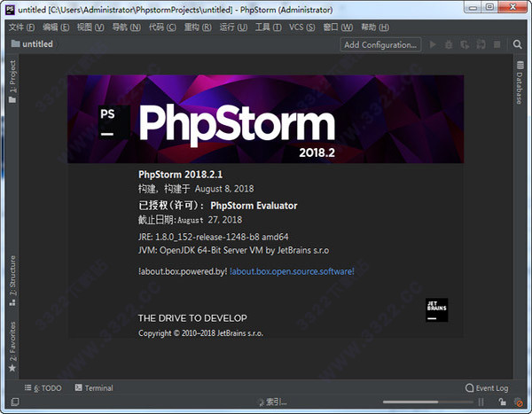Image resolution: width=532 pixels, height=414 pixels.
Task: Click the JetBrains logo in About box
Action: (436, 309)
